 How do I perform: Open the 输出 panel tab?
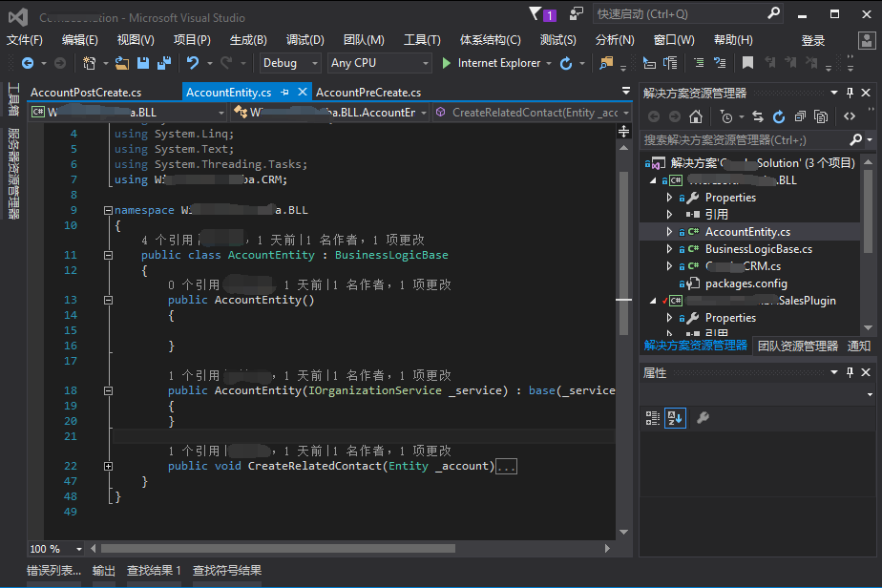click(x=103, y=571)
